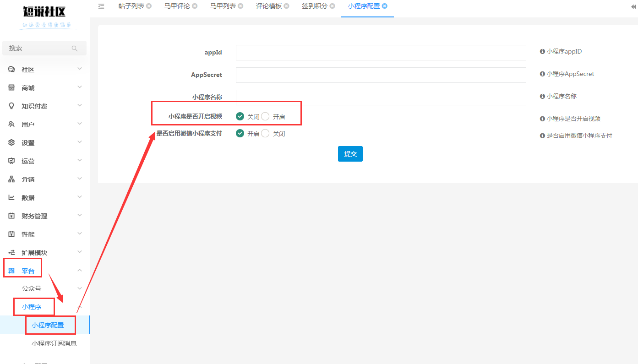Select 关闭 for 小程序是否开启视频
The image size is (638, 364).
(240, 116)
